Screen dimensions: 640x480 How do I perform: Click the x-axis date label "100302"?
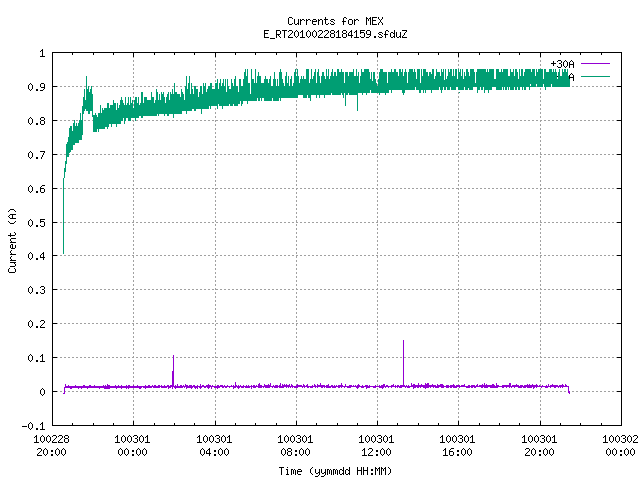(x=620, y=439)
